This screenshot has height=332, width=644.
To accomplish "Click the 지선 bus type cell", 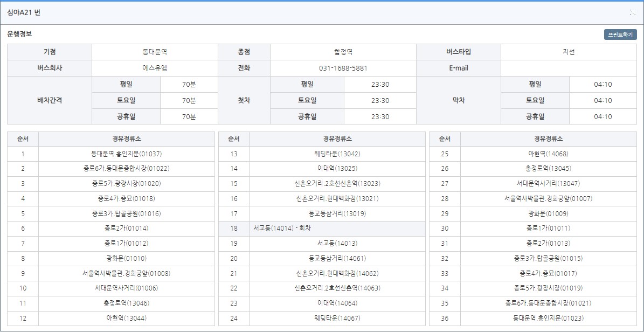I will 572,51.
